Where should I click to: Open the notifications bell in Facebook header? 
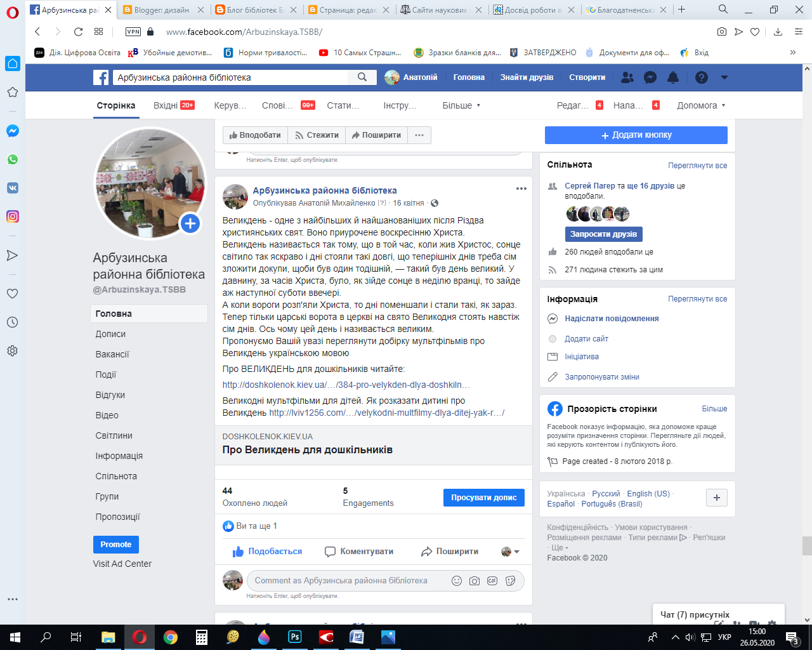tap(673, 77)
